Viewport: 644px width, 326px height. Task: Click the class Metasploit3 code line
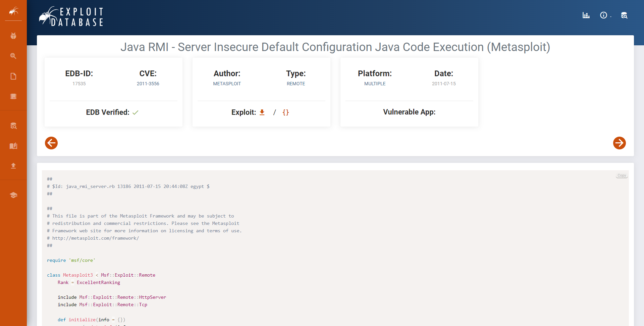click(x=101, y=275)
